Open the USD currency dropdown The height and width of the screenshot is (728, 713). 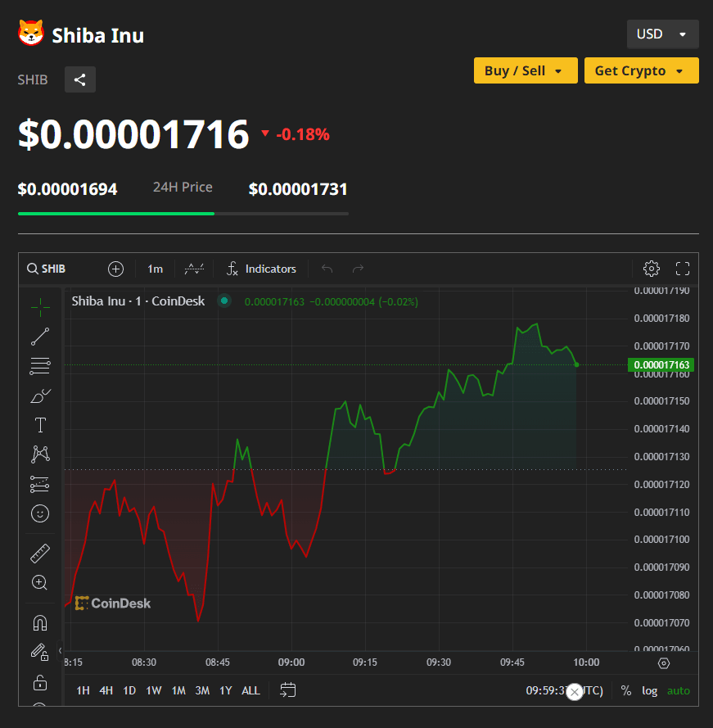click(662, 34)
